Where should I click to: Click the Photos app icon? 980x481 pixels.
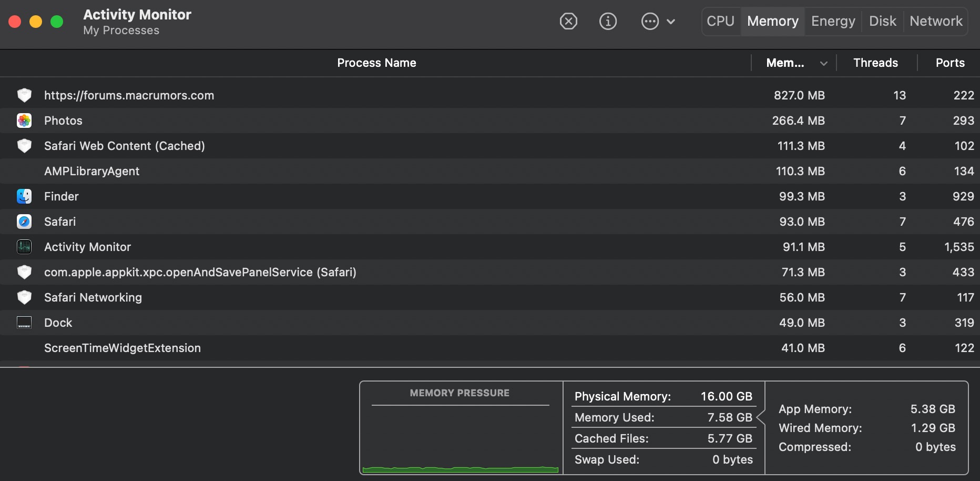pos(24,121)
